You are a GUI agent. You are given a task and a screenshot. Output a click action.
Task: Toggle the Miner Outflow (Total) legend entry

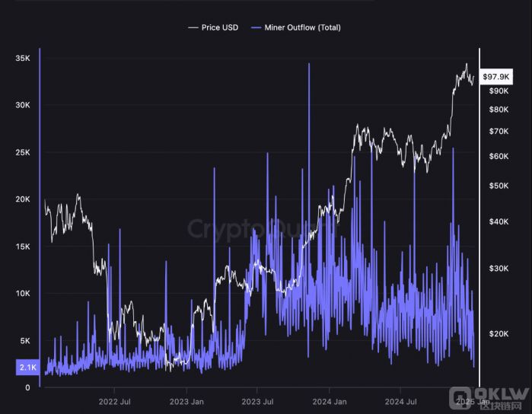(x=296, y=27)
